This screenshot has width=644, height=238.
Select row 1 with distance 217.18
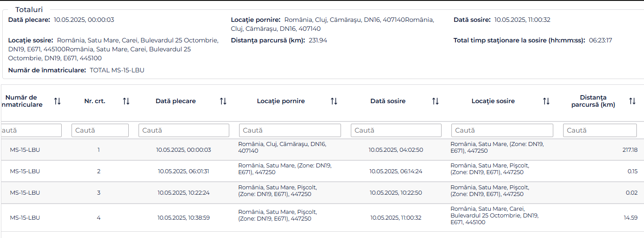322,150
